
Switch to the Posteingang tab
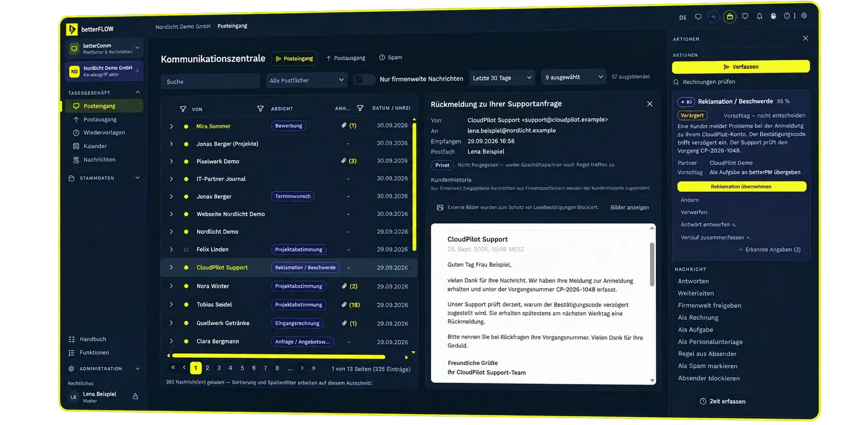pyautogui.click(x=294, y=59)
